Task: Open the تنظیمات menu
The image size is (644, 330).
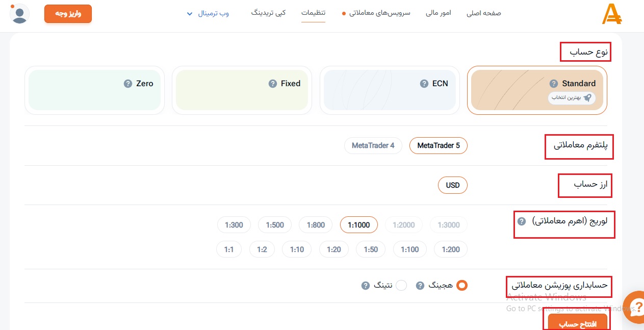Action: pyautogui.click(x=314, y=13)
